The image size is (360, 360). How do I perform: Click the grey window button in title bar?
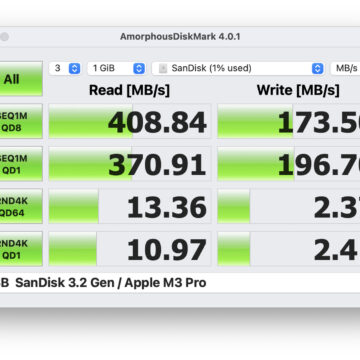point(4,37)
